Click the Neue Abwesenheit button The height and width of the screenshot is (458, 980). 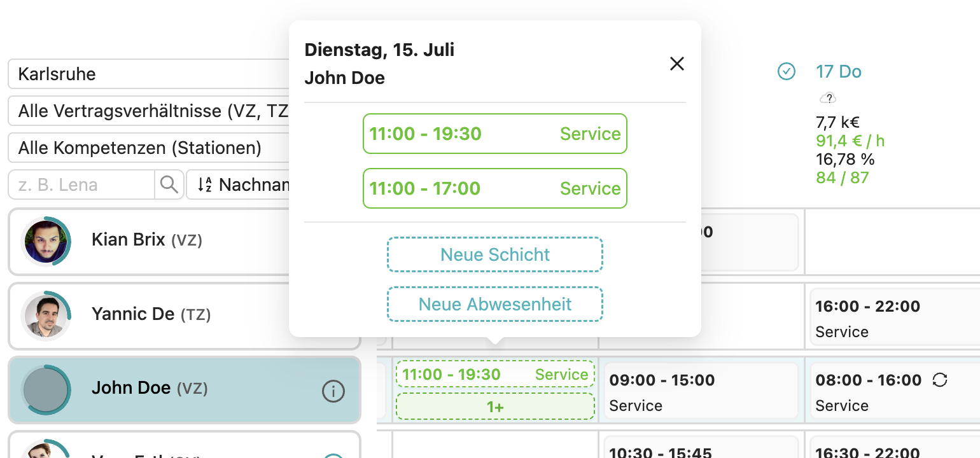[495, 304]
